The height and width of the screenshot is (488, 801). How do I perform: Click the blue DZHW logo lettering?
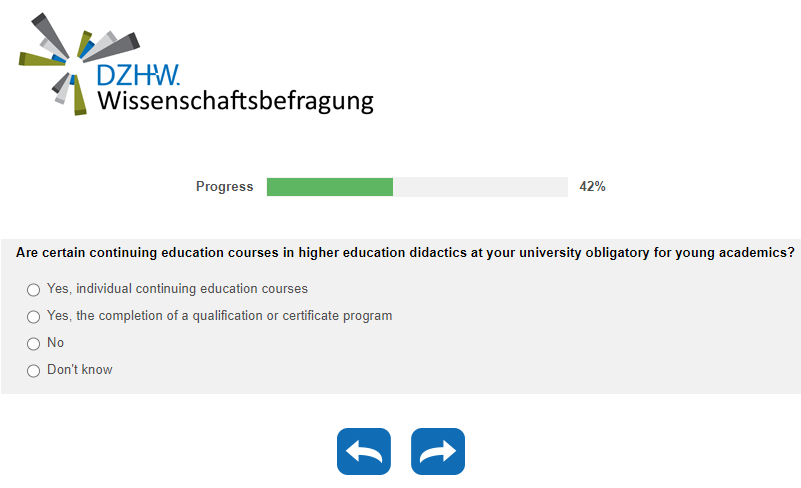138,75
